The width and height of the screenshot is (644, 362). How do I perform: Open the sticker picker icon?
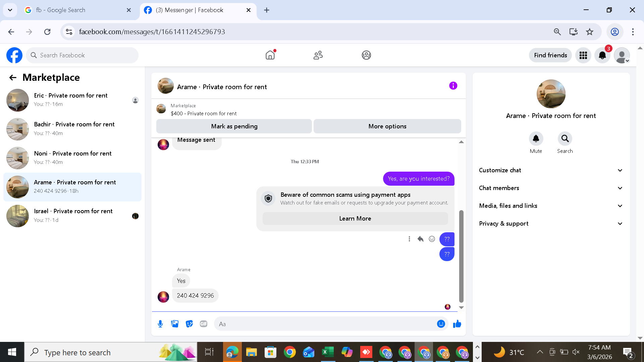189,324
